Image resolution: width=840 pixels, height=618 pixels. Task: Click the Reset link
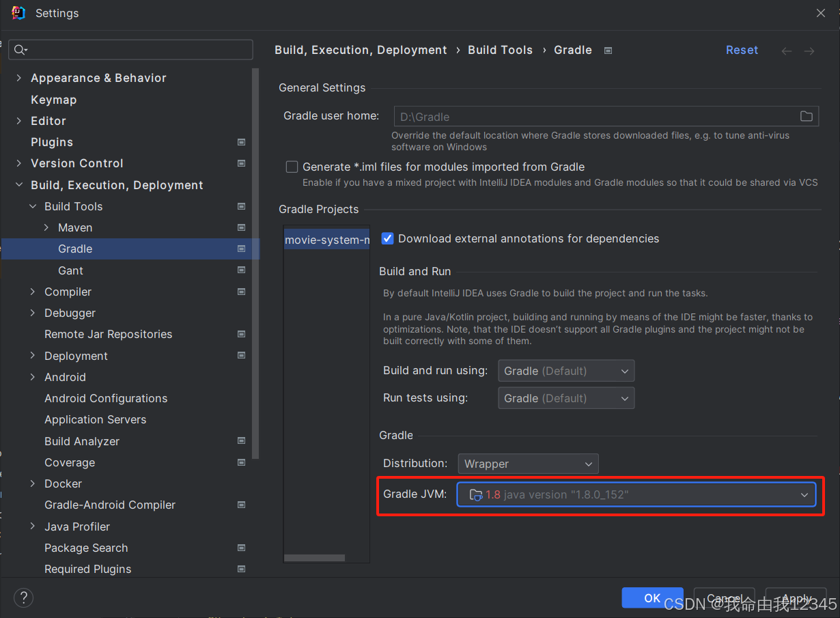[742, 49]
